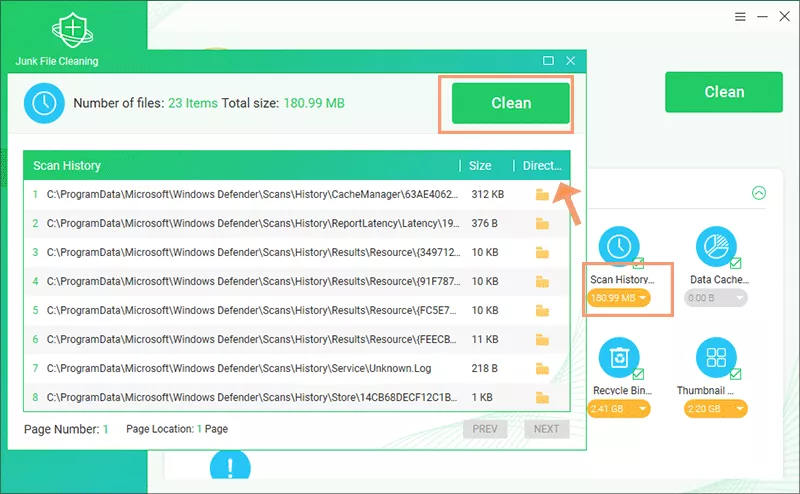This screenshot has height=494, width=800.
Task: Click the 180.99 MB total size text
Action: pyautogui.click(x=314, y=103)
